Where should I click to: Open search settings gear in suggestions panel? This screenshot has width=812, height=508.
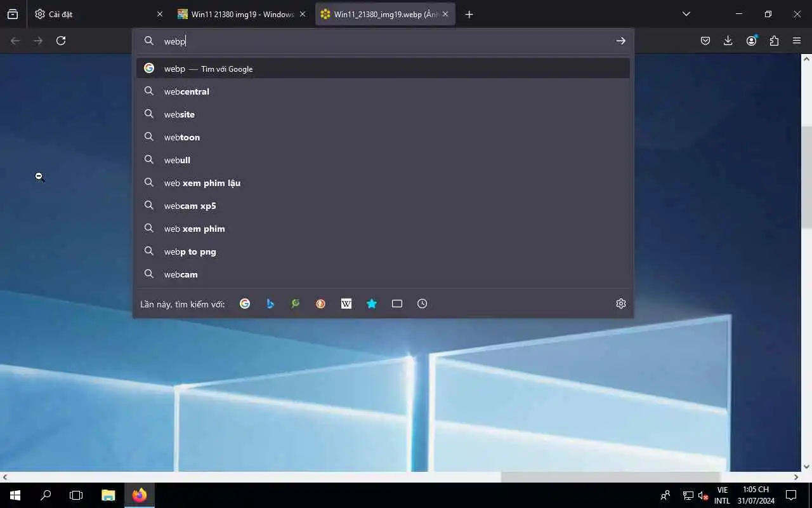[621, 304]
